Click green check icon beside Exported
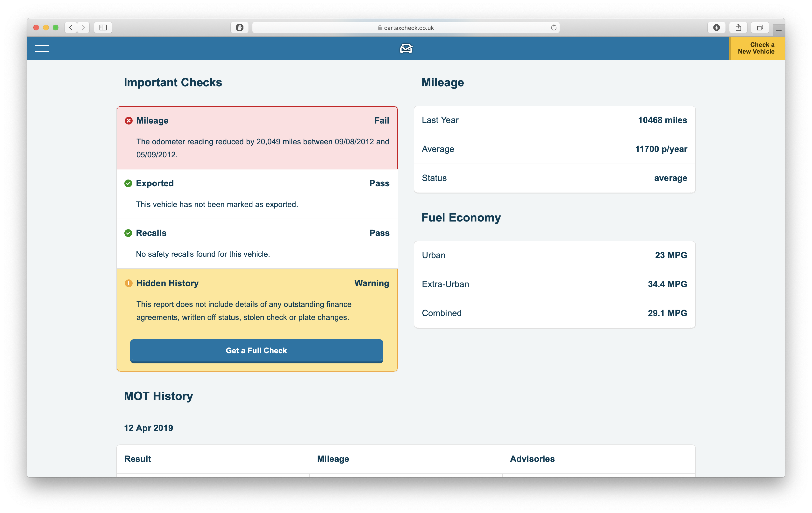The width and height of the screenshot is (812, 513). 128,183
